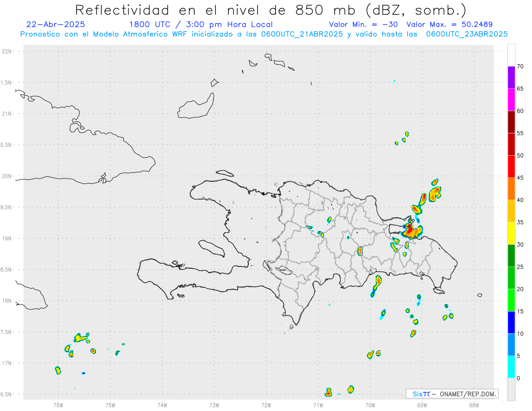
Task: Pick the orange 40–45 dBZ colorbar segment
Action: [x=511, y=189]
